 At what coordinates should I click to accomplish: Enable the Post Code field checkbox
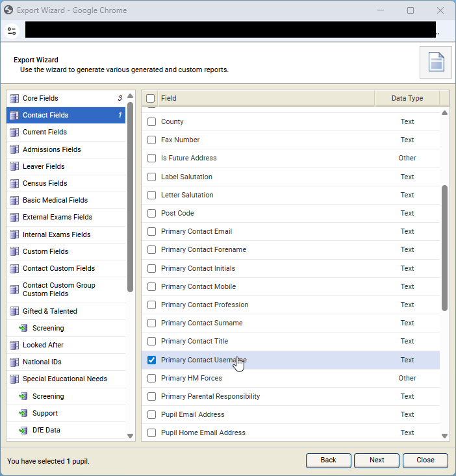coord(151,214)
